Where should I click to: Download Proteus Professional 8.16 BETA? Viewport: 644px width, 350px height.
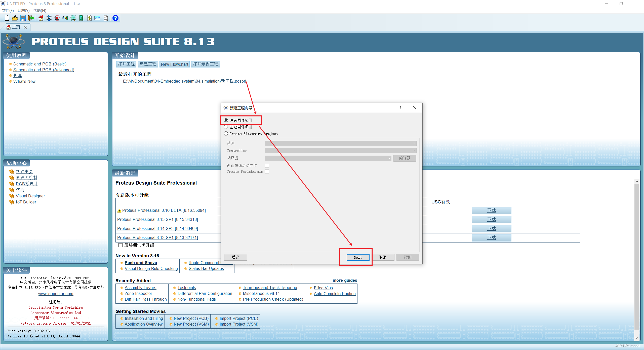coord(491,211)
